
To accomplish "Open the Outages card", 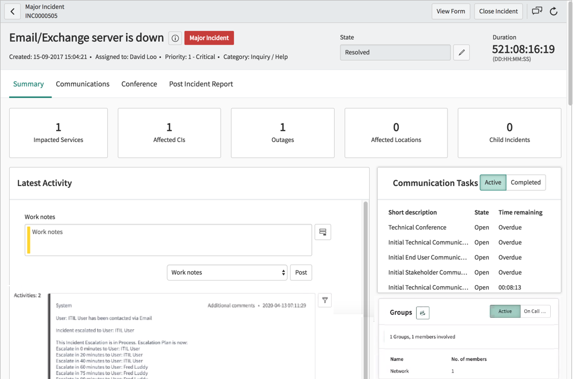I will pyautogui.click(x=283, y=133).
